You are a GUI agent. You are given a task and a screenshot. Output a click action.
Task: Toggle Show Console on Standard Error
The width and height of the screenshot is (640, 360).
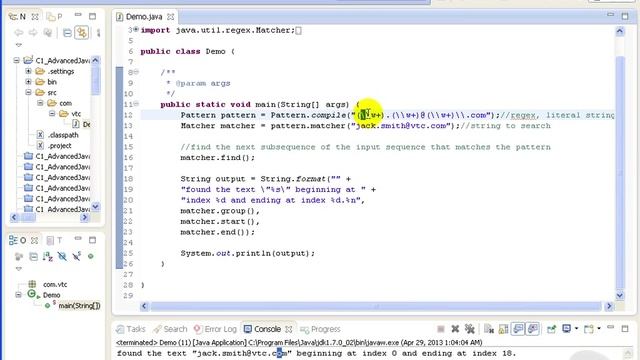533,329
